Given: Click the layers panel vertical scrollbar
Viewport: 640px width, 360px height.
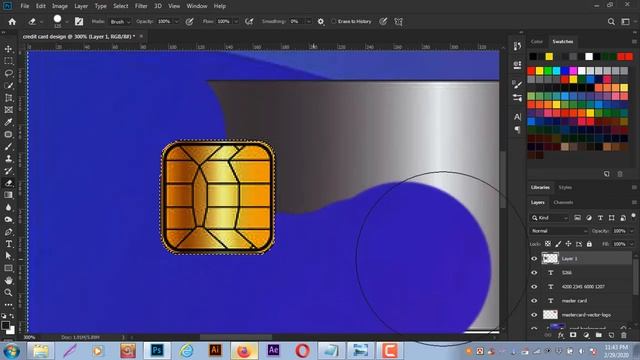Looking at the screenshot, I should click(x=635, y=276).
